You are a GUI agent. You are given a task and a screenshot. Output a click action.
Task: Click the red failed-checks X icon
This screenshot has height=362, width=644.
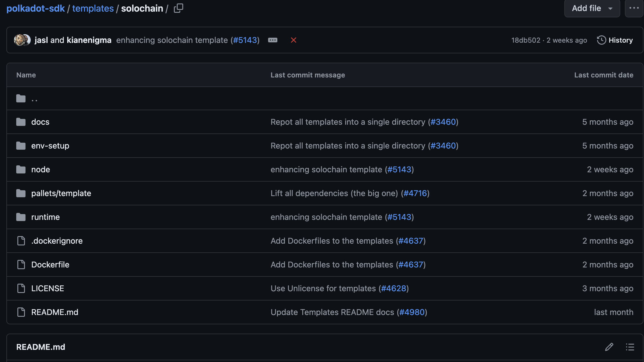click(x=293, y=40)
